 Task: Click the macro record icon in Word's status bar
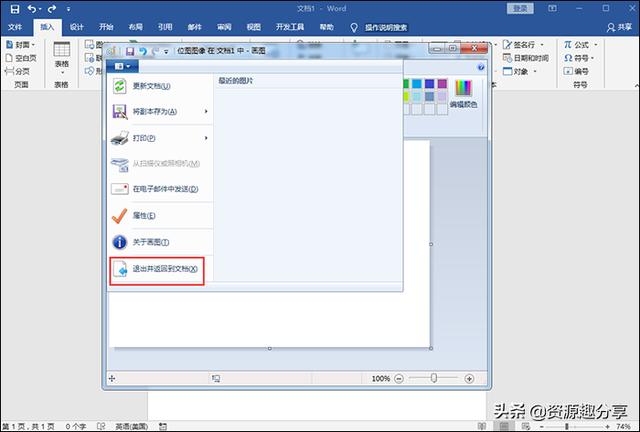pyautogui.click(x=163, y=426)
